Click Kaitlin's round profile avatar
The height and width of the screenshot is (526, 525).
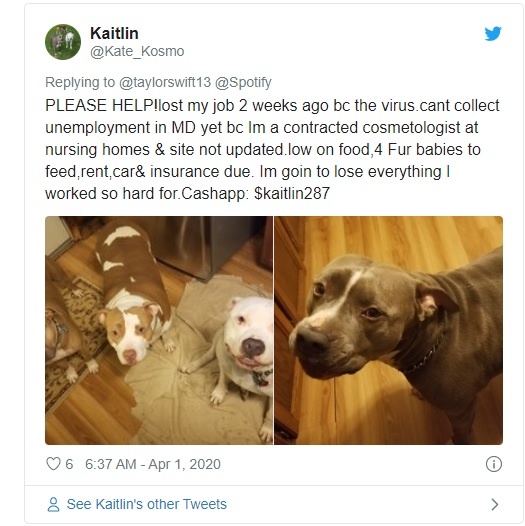point(63,42)
